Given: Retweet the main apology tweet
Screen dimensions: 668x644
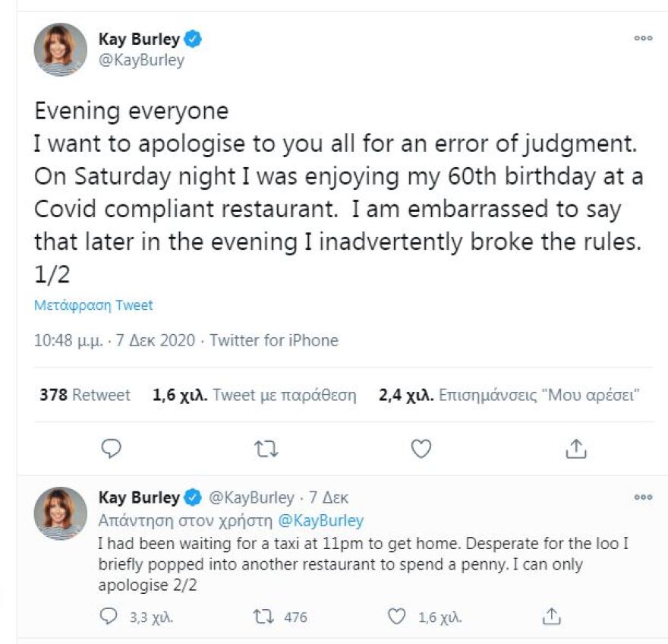Looking at the screenshot, I should (266, 450).
